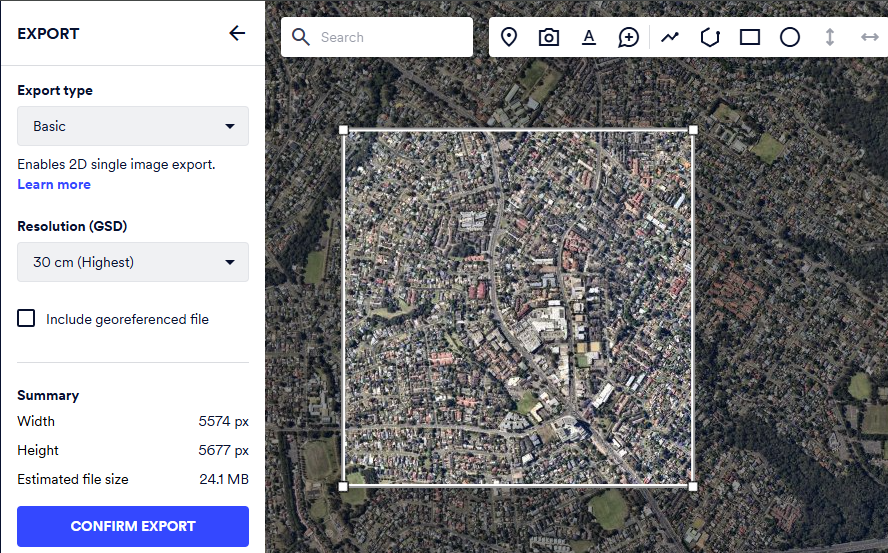Image resolution: width=888 pixels, height=553 pixels.
Task: Click the top-left selection corner handle
Action: pos(344,130)
